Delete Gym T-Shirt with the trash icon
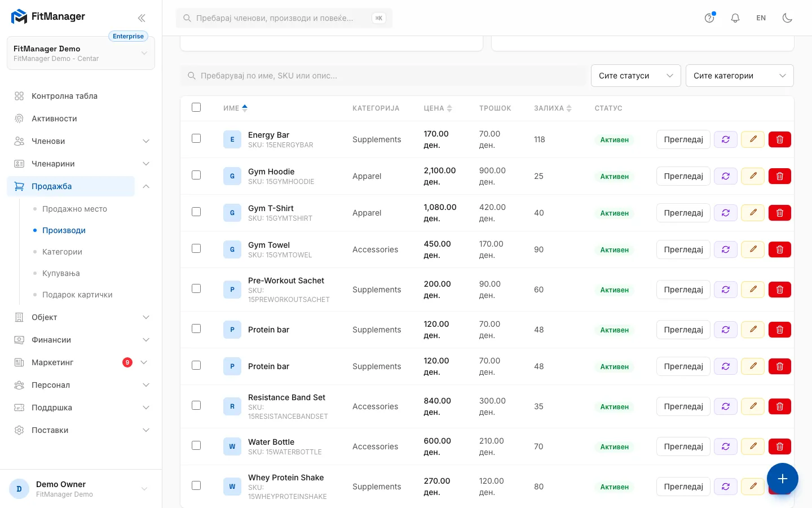This screenshot has width=812, height=508. coord(780,213)
